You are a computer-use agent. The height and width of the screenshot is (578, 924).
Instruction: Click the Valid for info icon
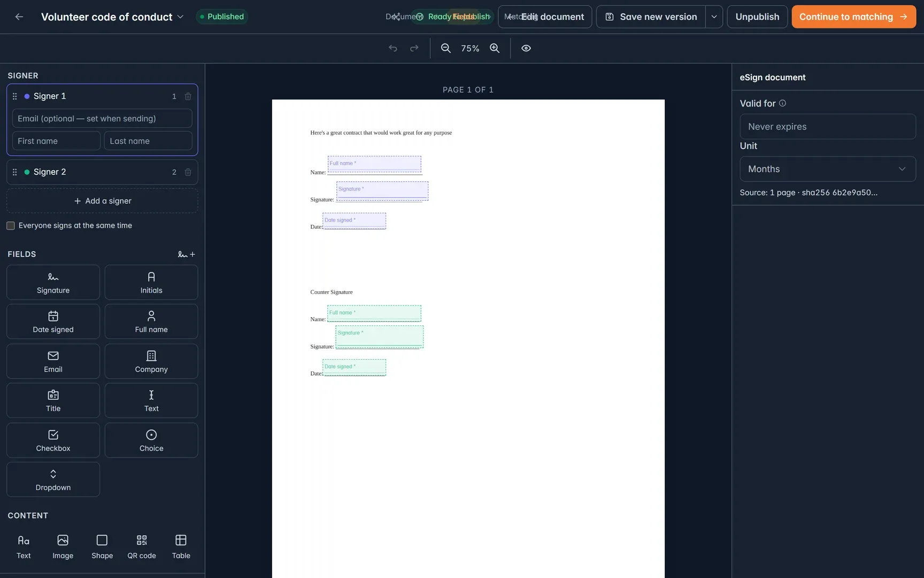[x=782, y=103]
